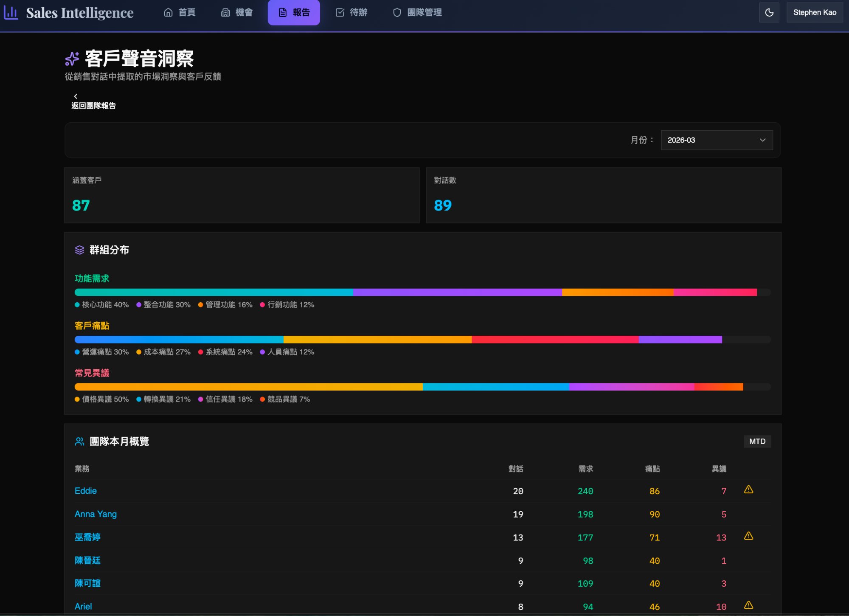Toggle dark mode with the moon icon
849x616 pixels.
point(770,12)
